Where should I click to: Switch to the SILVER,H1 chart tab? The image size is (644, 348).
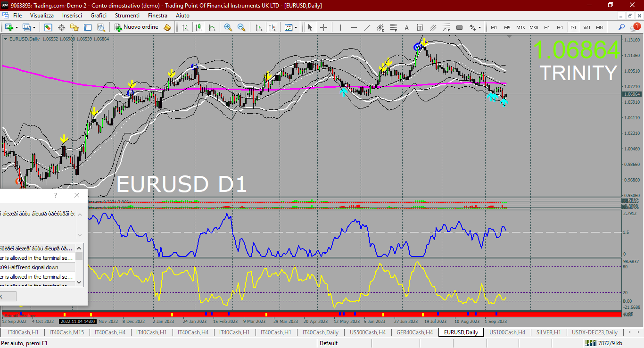pos(548,332)
